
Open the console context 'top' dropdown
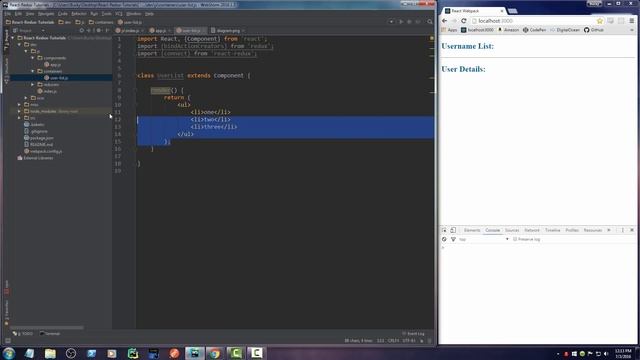point(484,239)
